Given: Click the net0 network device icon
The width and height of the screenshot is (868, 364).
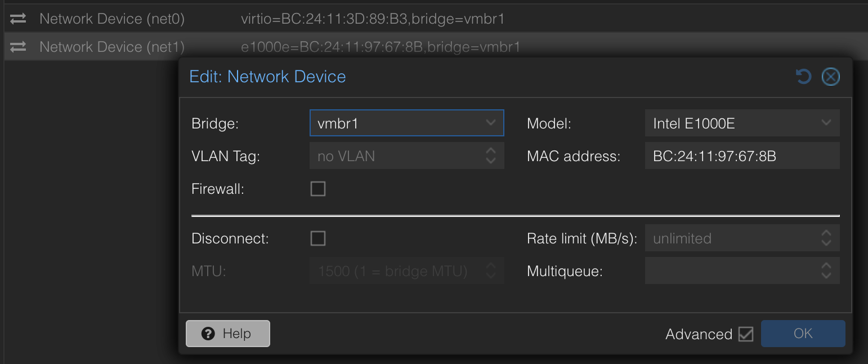Looking at the screenshot, I should [x=18, y=19].
